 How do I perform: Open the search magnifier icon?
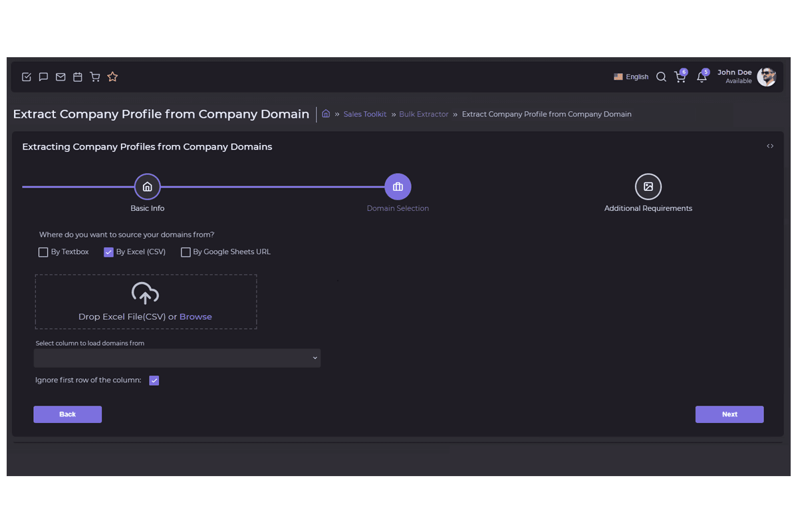tap(661, 77)
